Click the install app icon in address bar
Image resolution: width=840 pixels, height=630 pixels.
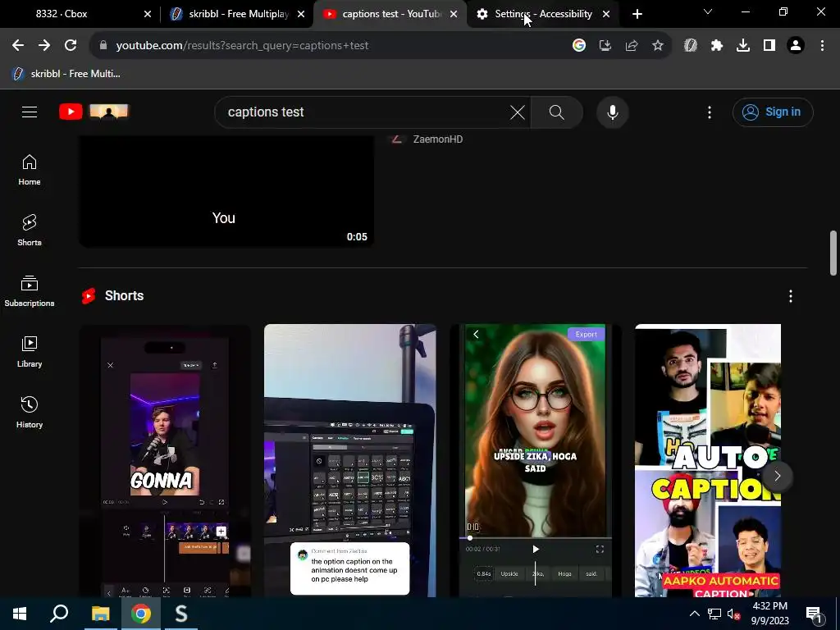click(x=605, y=46)
